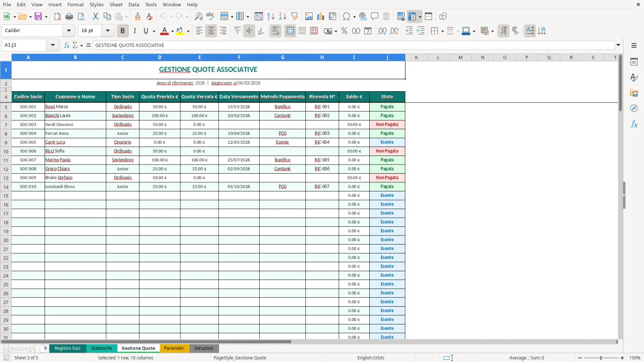Expand the font color dropdown arrow

pyautogui.click(x=172, y=32)
